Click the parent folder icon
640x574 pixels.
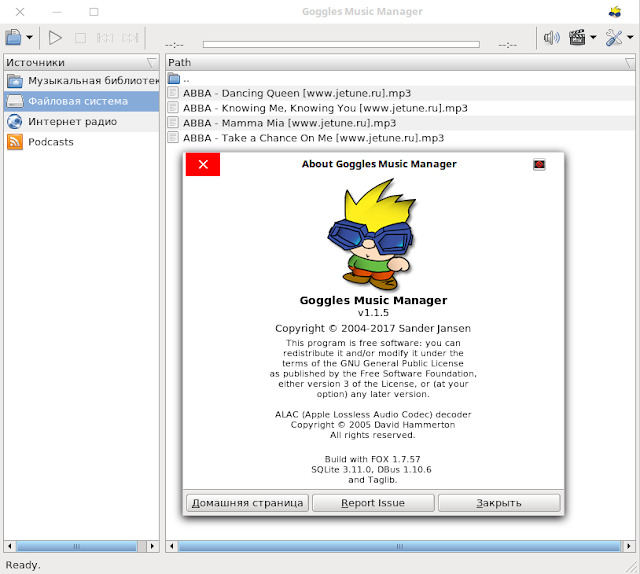(x=174, y=78)
